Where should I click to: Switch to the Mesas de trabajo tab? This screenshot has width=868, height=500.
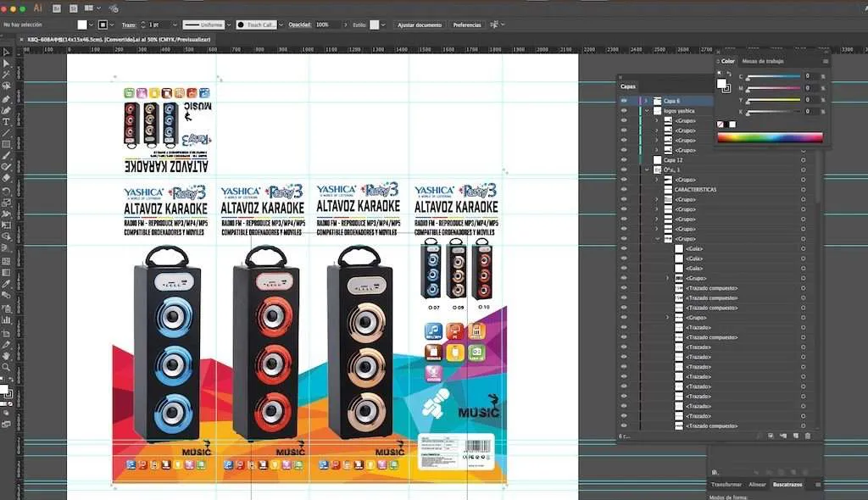(x=763, y=62)
